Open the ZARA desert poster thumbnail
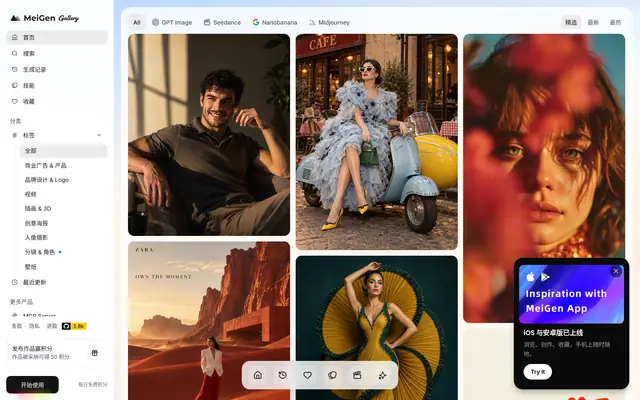 pyautogui.click(x=209, y=321)
